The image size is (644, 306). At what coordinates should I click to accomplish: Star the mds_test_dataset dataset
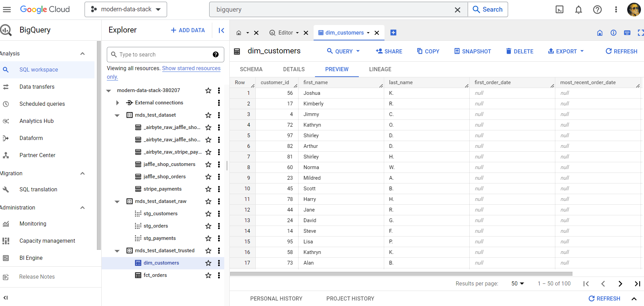click(208, 115)
